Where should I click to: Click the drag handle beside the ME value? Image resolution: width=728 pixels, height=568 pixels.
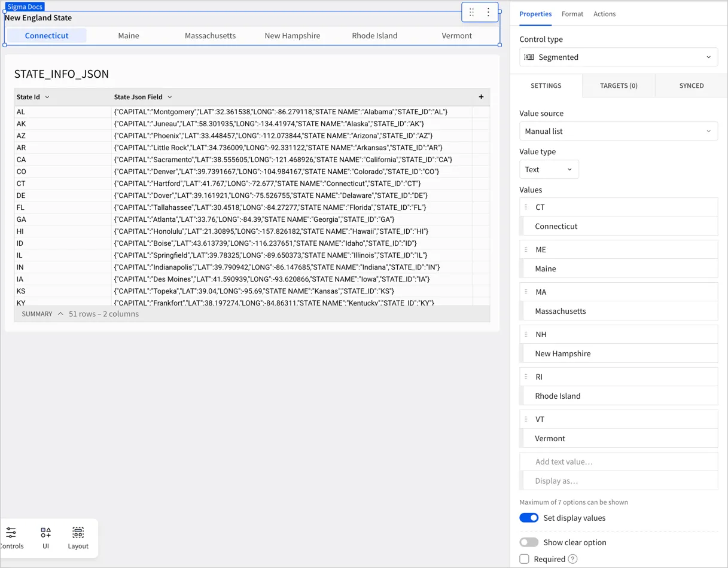tap(526, 250)
